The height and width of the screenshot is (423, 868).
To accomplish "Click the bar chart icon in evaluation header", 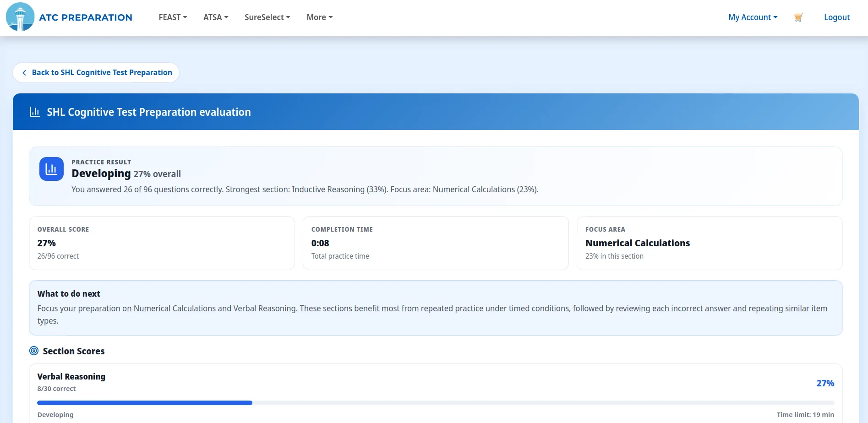I will [x=35, y=112].
